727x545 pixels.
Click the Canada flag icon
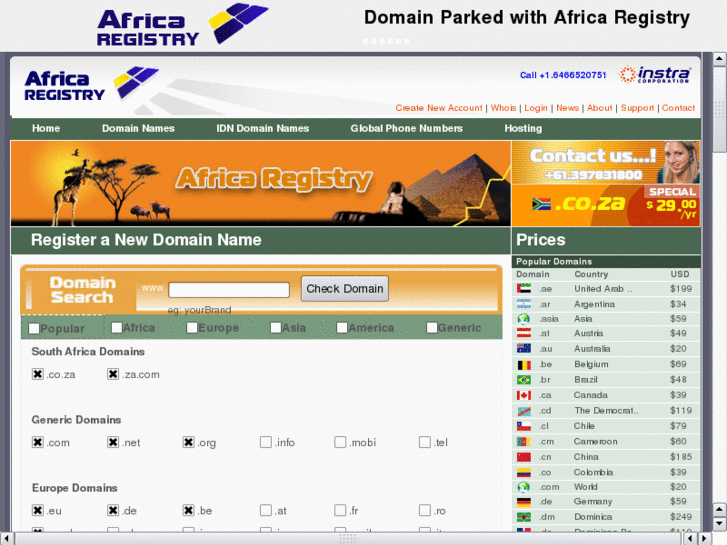click(524, 395)
